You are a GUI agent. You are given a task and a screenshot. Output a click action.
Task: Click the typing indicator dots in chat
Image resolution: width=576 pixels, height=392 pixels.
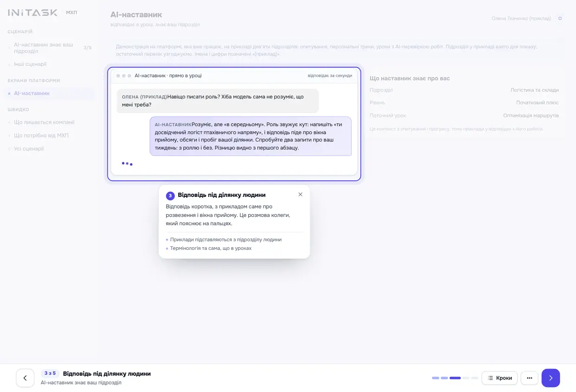click(x=127, y=163)
